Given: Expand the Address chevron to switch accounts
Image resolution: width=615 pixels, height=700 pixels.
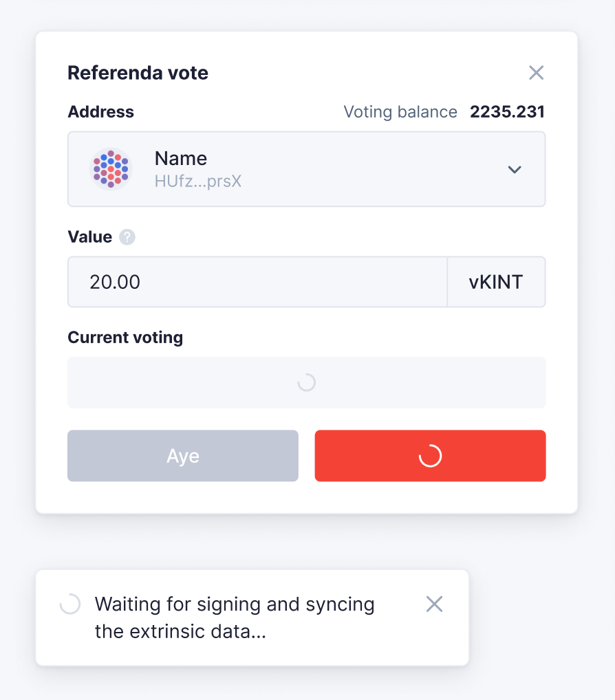Looking at the screenshot, I should [515, 169].
